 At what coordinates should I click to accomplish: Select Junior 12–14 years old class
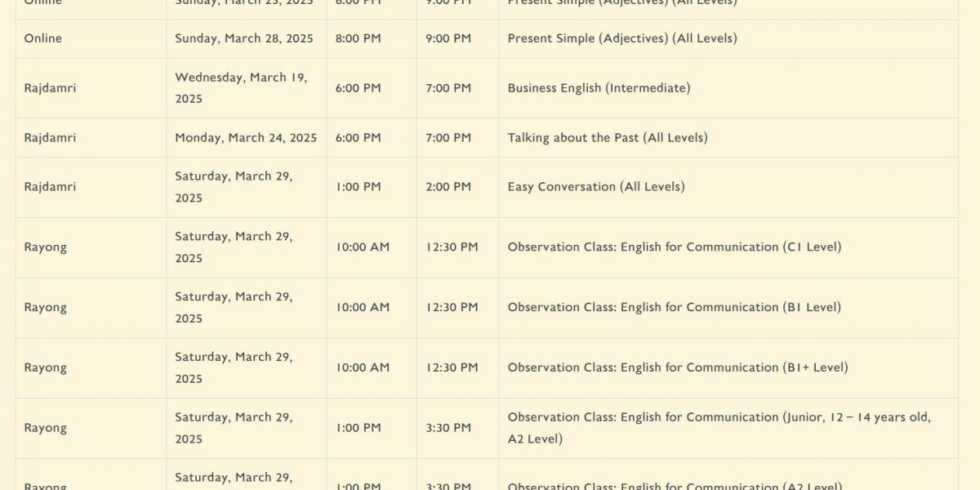(x=719, y=428)
